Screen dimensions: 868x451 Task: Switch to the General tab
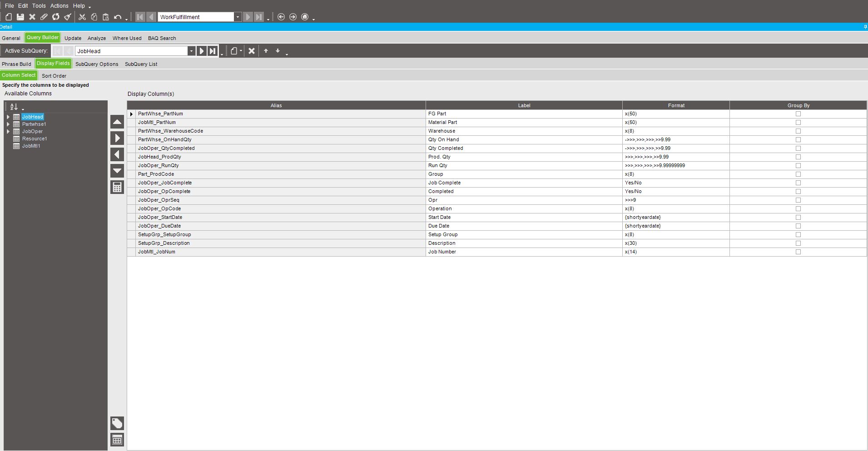[11, 38]
